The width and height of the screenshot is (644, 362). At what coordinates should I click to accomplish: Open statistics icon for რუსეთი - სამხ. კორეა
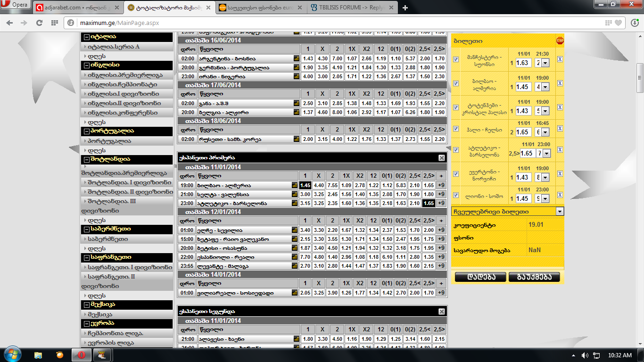(x=297, y=139)
